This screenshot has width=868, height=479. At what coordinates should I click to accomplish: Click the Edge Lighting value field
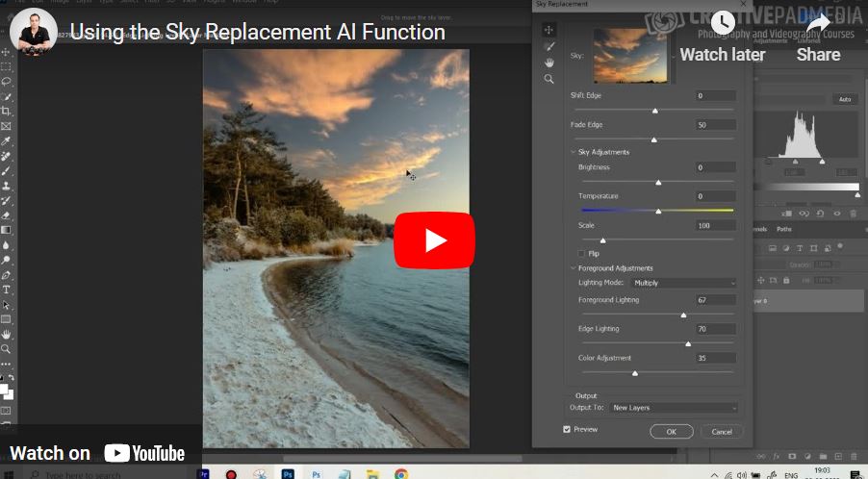click(x=716, y=329)
